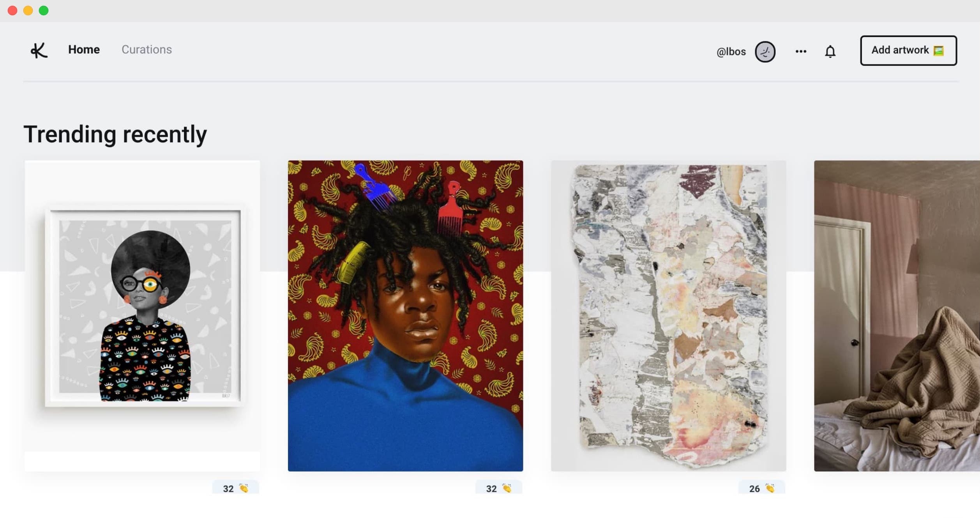Click the Add artwork button
980x518 pixels.
coord(908,51)
